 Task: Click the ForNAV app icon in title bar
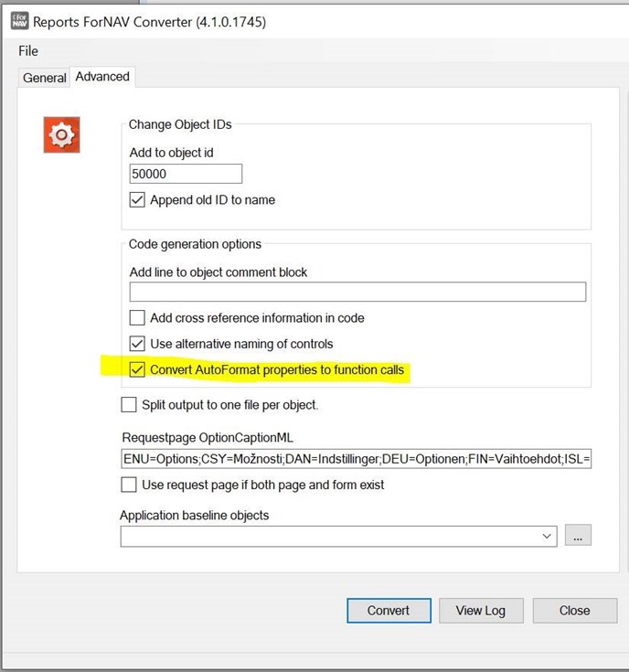tap(19, 21)
